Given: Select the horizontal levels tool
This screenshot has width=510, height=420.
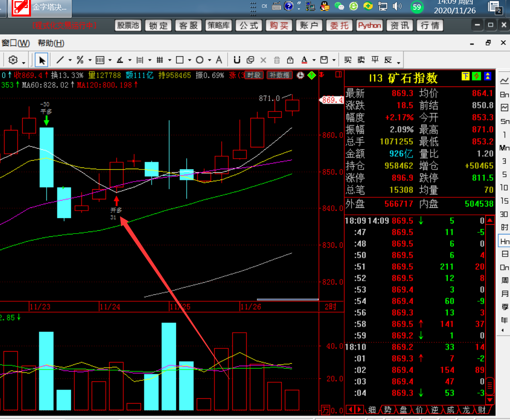Looking at the screenshot, I should (140, 60).
